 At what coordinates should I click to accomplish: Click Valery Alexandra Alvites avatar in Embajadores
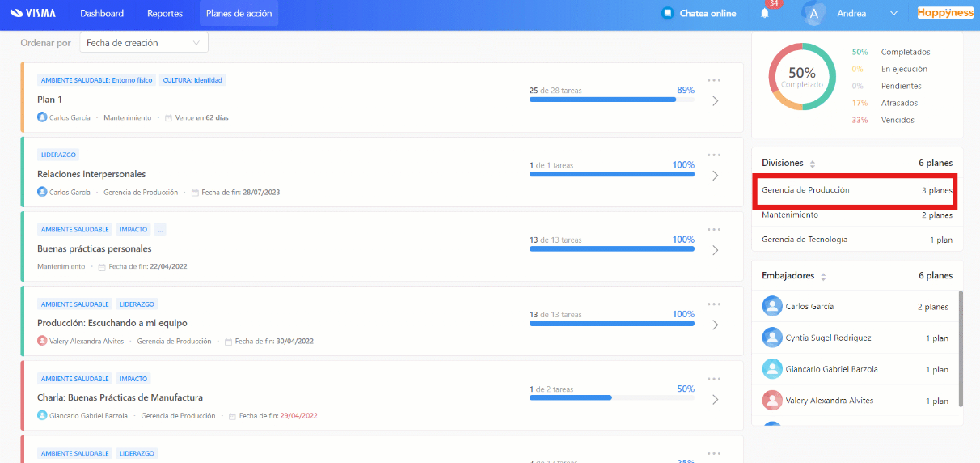coord(772,401)
